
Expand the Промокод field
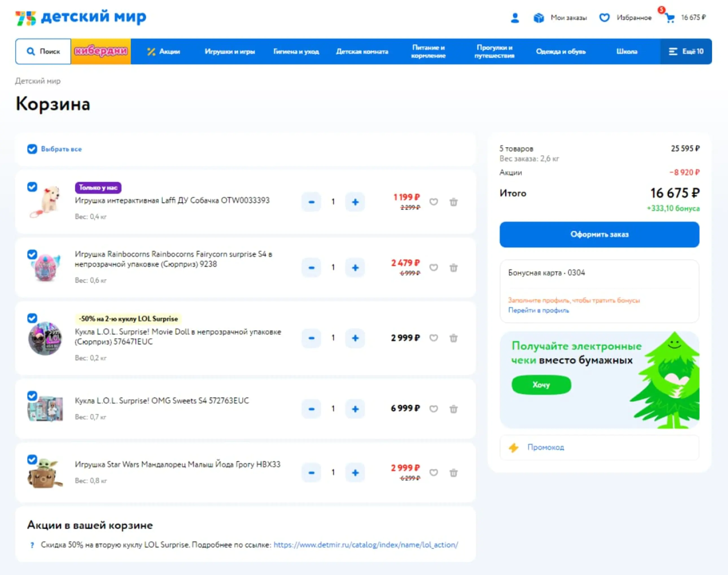[x=599, y=447]
